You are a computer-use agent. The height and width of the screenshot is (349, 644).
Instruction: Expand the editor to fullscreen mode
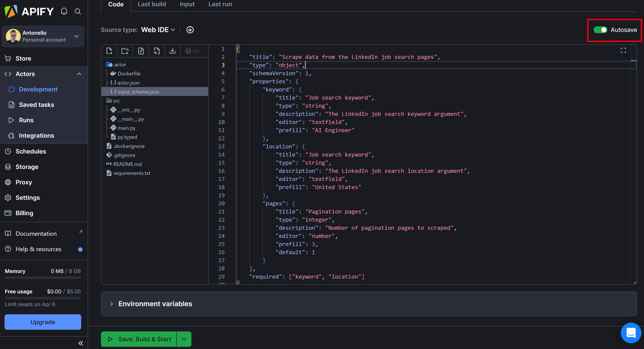click(623, 50)
